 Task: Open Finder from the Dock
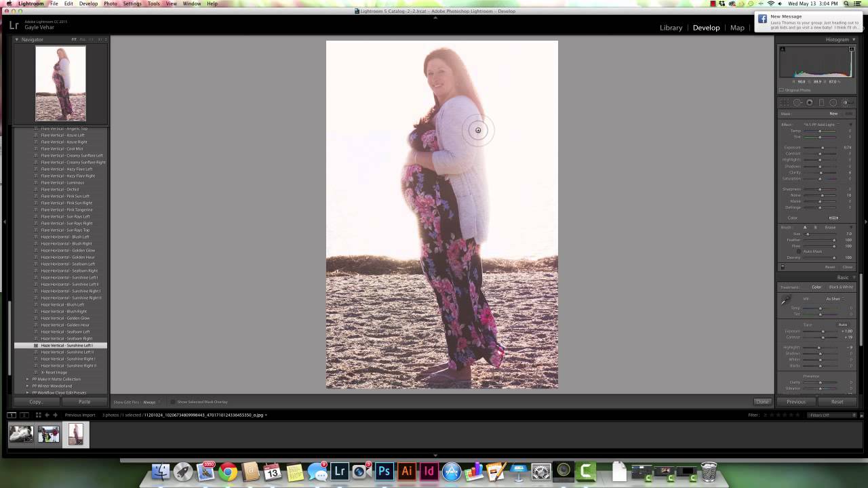(161, 471)
